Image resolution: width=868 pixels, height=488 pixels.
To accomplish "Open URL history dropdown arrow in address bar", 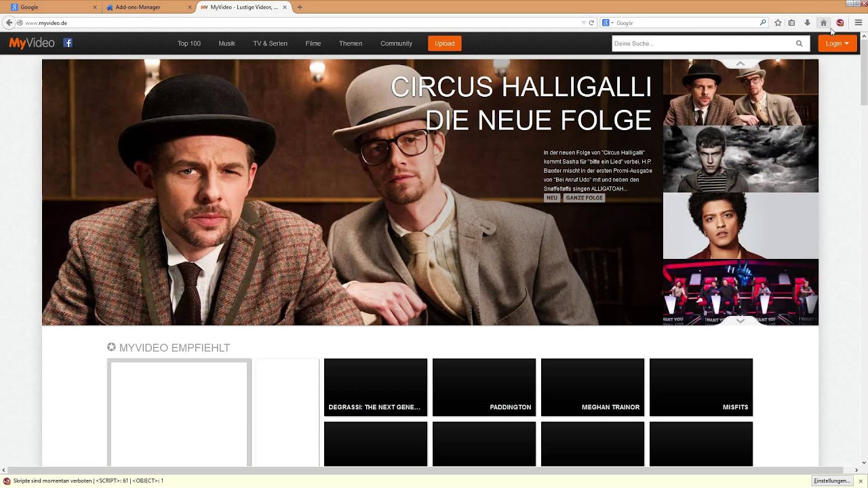I will (584, 22).
